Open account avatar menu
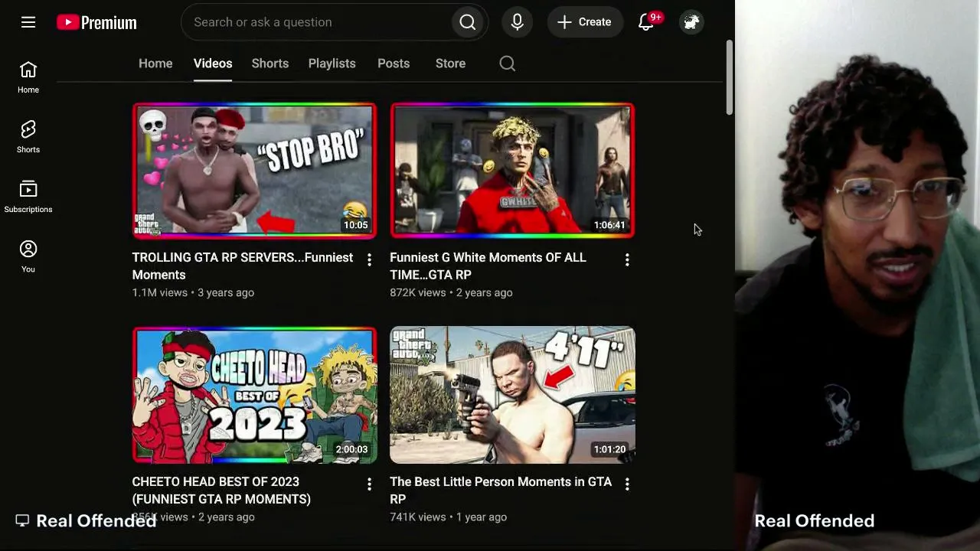The height and width of the screenshot is (551, 980). pyautogui.click(x=691, y=22)
